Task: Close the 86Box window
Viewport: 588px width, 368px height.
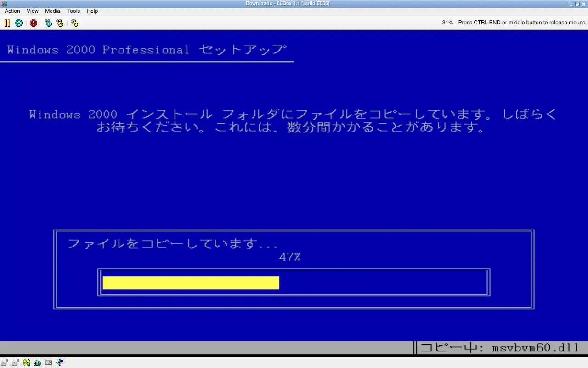Action: (584, 4)
